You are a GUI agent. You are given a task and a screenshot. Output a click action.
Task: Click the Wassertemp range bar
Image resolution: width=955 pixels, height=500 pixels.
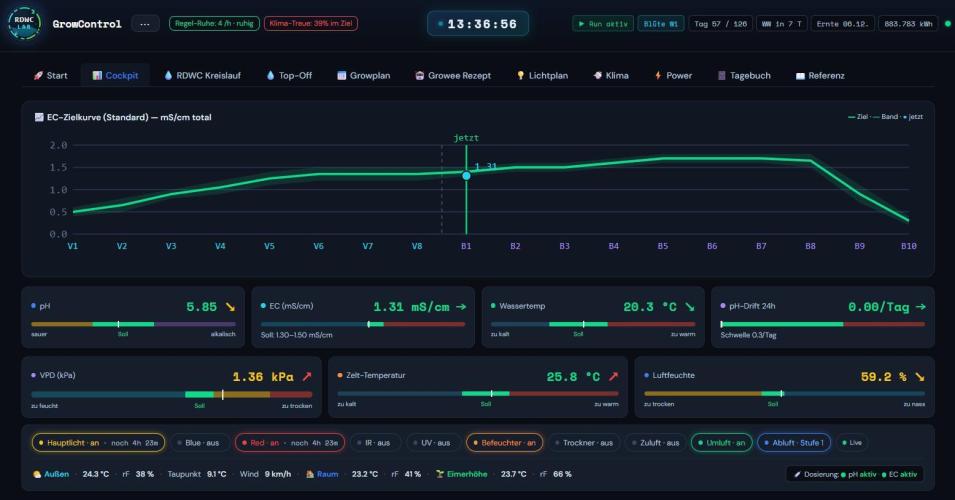593,324
